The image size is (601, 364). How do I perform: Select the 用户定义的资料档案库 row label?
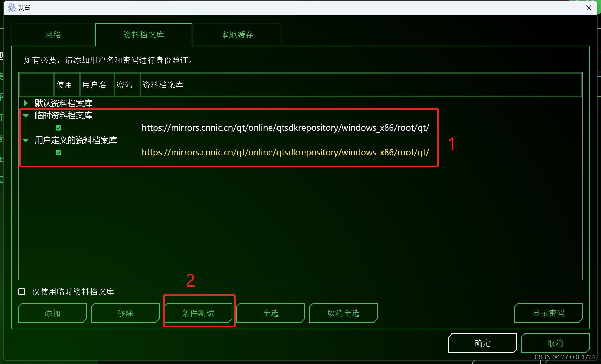click(x=76, y=140)
